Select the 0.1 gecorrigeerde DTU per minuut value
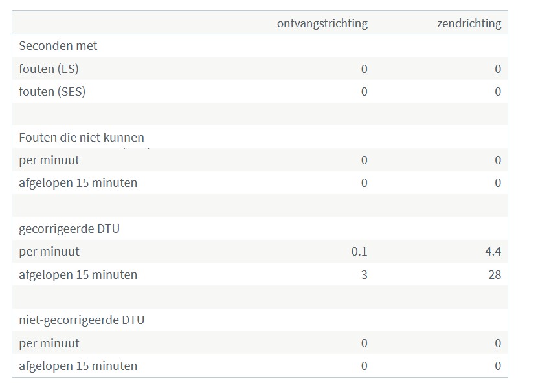Viewport: 538px width, 392px height. pyautogui.click(x=359, y=252)
